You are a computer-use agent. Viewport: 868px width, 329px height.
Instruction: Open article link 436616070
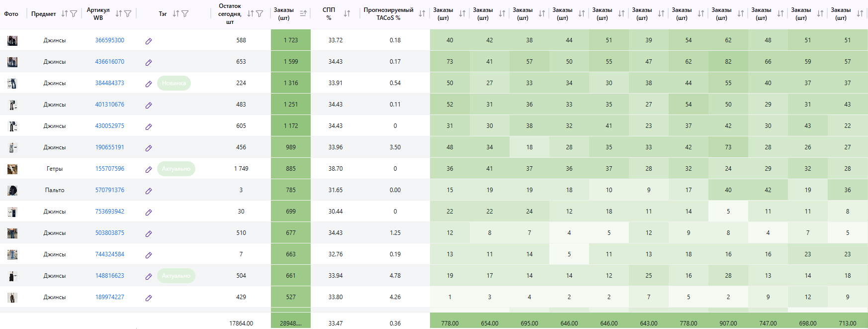109,62
